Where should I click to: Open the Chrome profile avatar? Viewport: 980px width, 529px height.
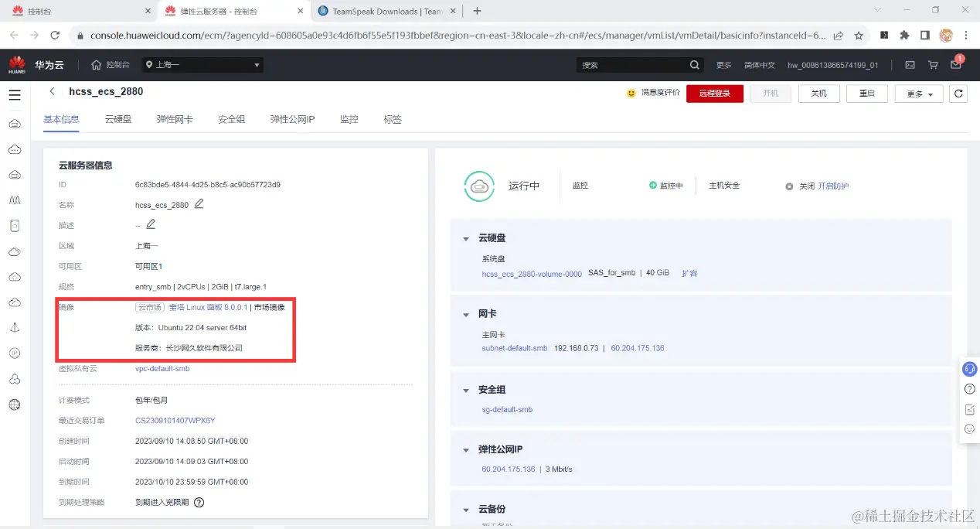945,36
